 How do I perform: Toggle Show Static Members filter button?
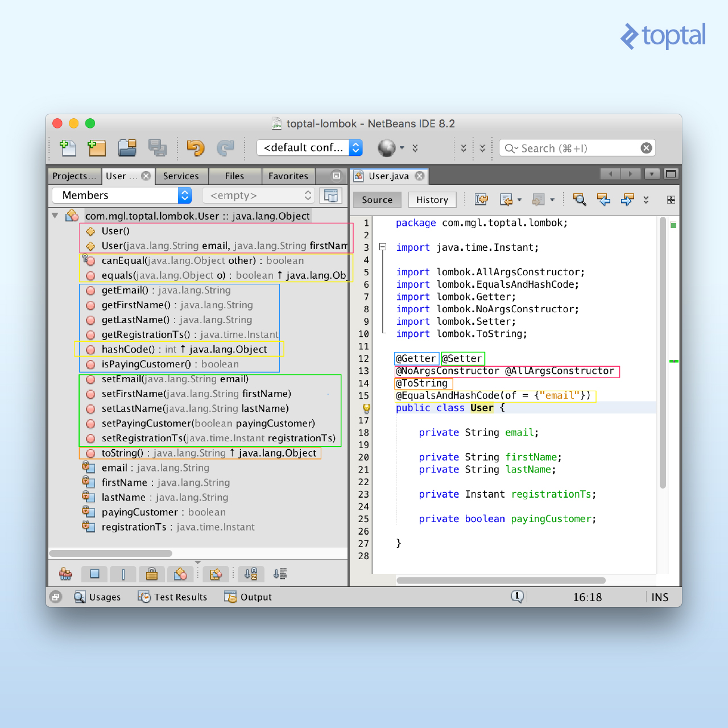pyautogui.click(x=123, y=574)
